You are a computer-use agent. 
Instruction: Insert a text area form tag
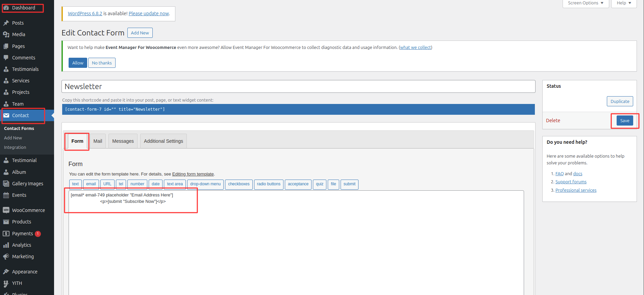(175, 184)
